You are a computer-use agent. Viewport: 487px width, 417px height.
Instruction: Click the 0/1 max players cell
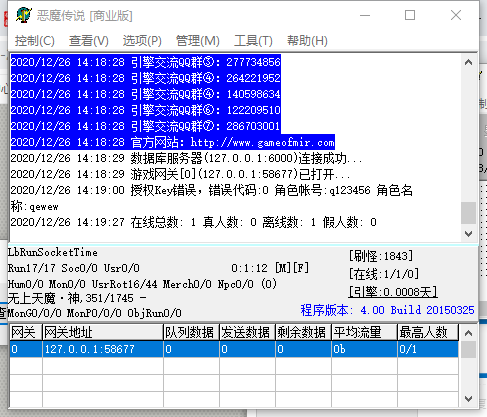tap(428, 349)
